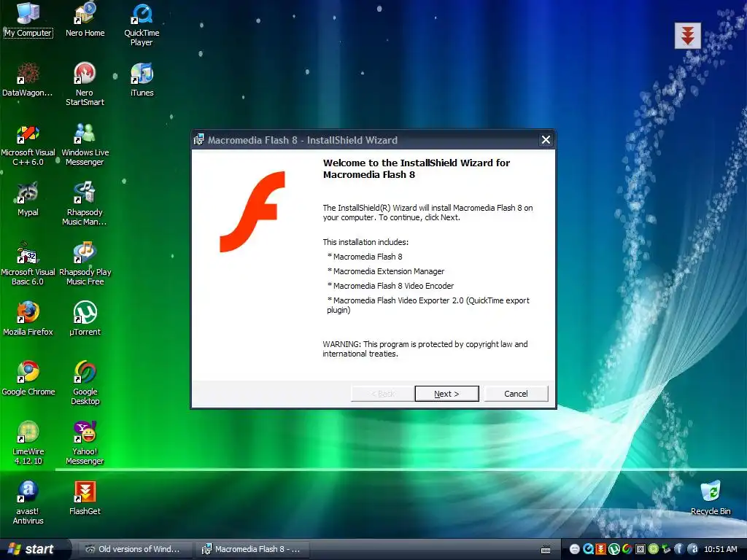Close the InstallShield Wizard window

546,139
